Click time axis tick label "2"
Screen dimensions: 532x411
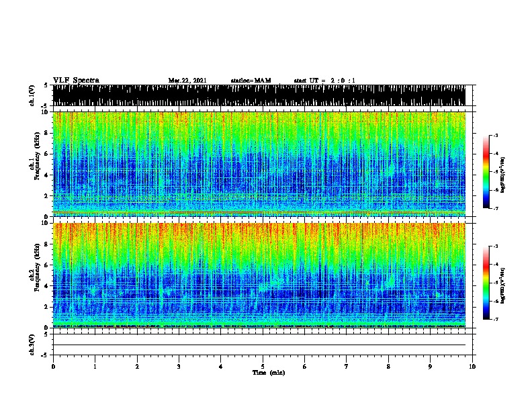[x=137, y=367]
